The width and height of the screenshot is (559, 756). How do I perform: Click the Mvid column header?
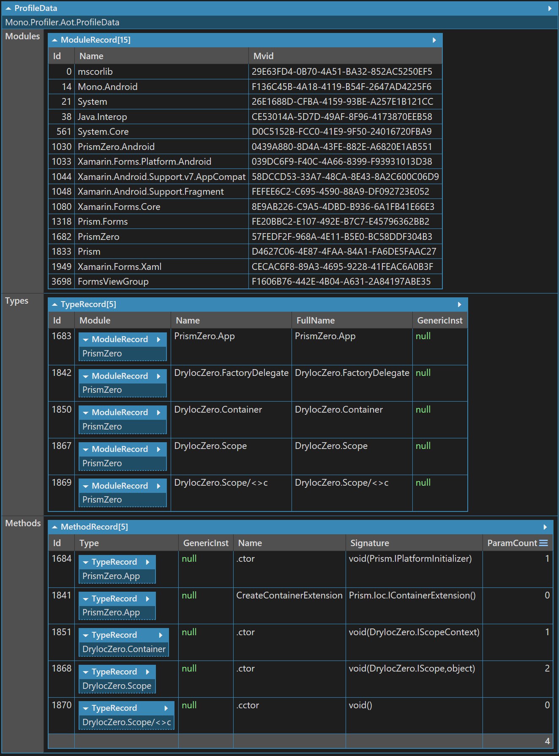(345, 56)
